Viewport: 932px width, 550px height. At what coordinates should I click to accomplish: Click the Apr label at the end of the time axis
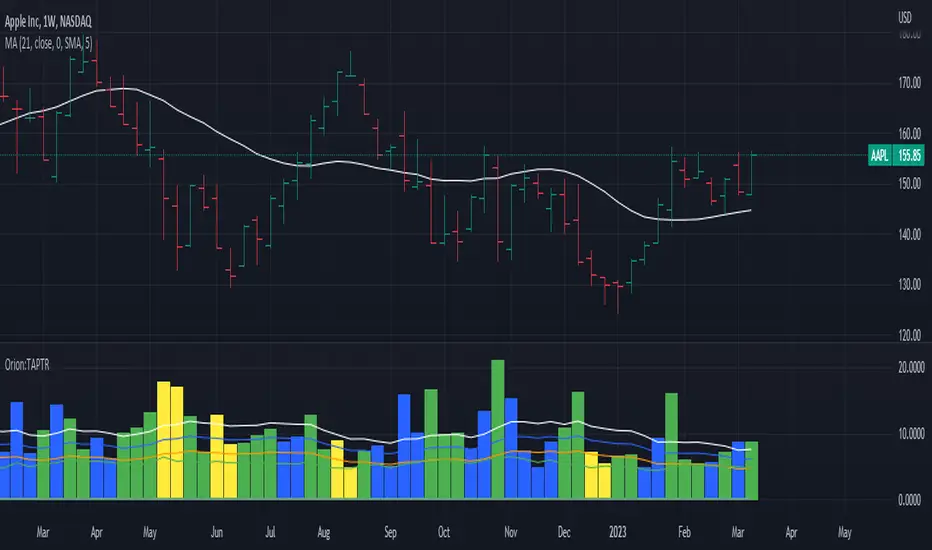pos(791,532)
